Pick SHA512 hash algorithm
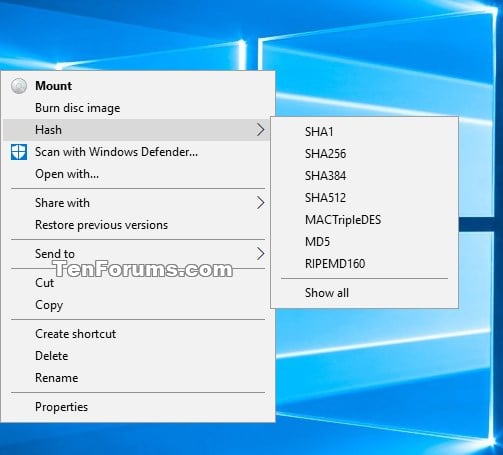Screen dimensions: 503x455 click(364, 198)
